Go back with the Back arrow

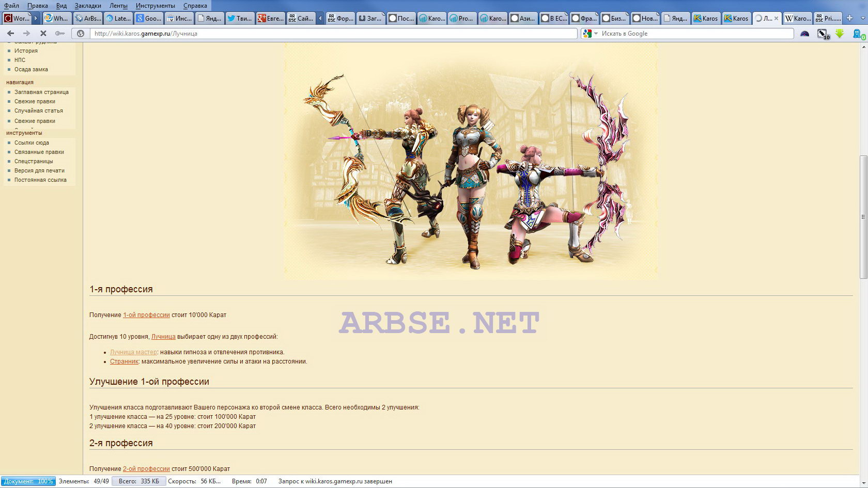(x=10, y=33)
